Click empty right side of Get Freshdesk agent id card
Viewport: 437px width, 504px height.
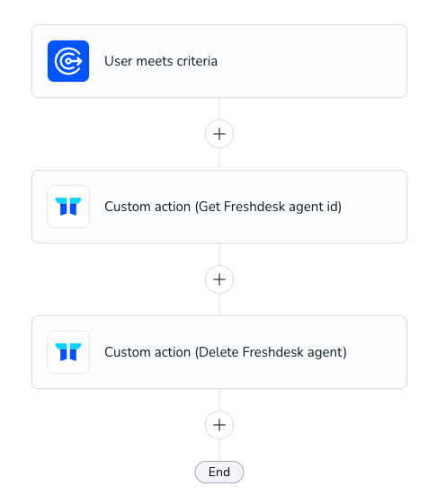(373, 207)
